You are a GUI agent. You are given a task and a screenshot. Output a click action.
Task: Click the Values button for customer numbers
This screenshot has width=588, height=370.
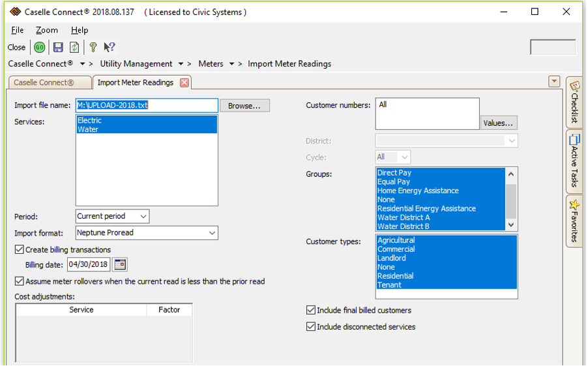point(499,123)
